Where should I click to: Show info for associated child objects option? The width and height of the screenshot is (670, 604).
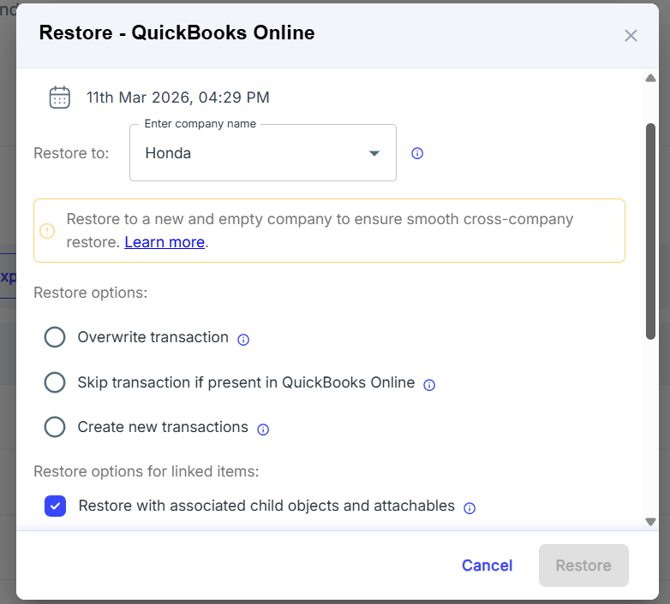click(469, 508)
